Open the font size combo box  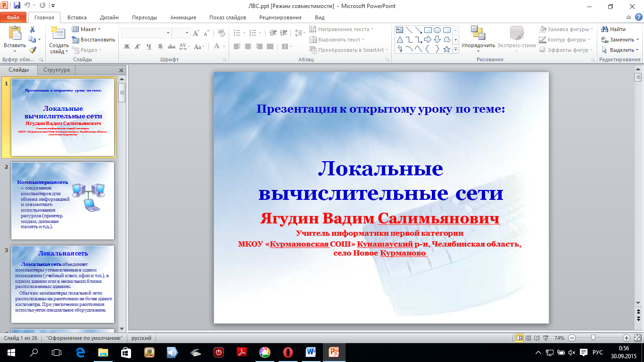coord(181,33)
